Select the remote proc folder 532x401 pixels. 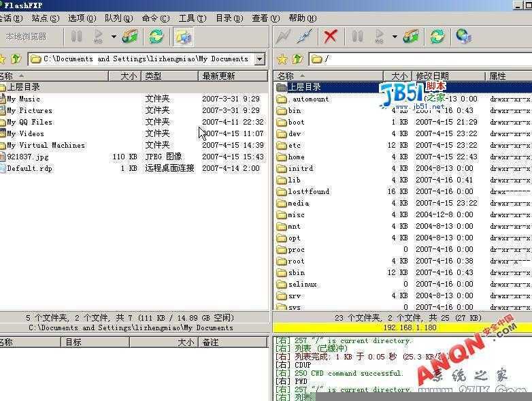[296, 249]
